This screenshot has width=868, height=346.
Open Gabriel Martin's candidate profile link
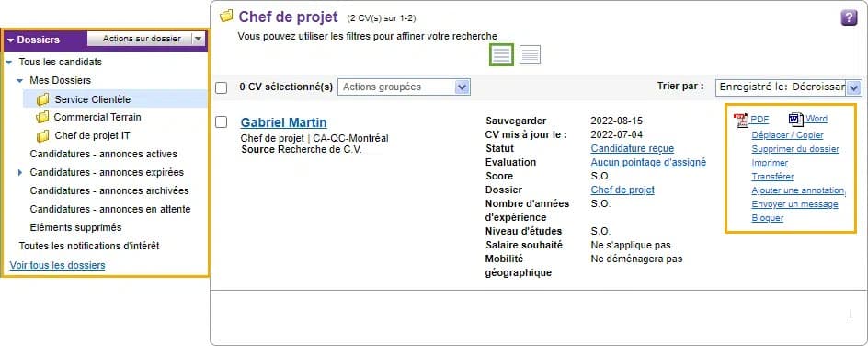click(284, 123)
